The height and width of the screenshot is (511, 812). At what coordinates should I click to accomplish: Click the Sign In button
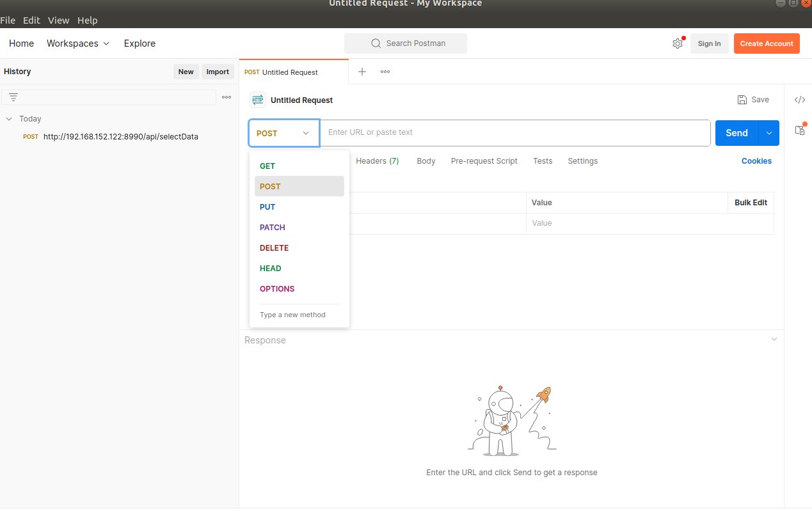[x=709, y=43]
